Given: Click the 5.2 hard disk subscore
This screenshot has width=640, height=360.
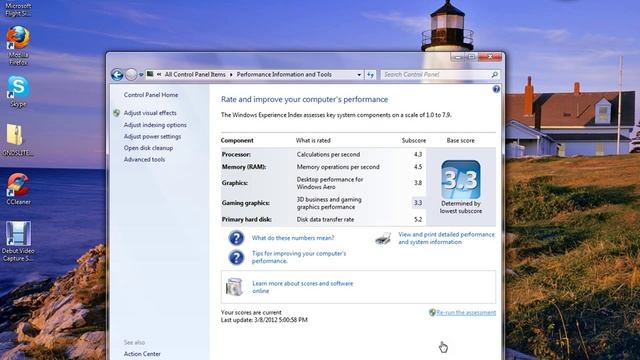Looking at the screenshot, I should click(418, 219).
